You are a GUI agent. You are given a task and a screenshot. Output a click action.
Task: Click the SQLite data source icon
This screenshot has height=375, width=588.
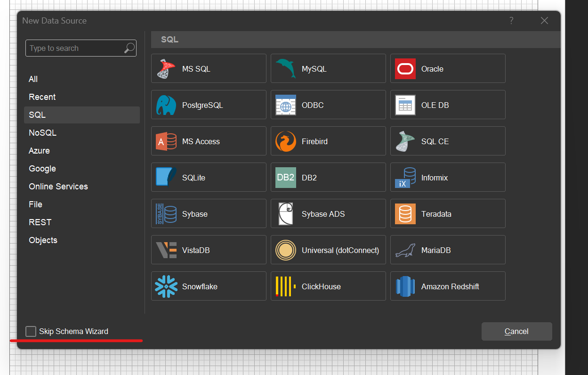[165, 177]
